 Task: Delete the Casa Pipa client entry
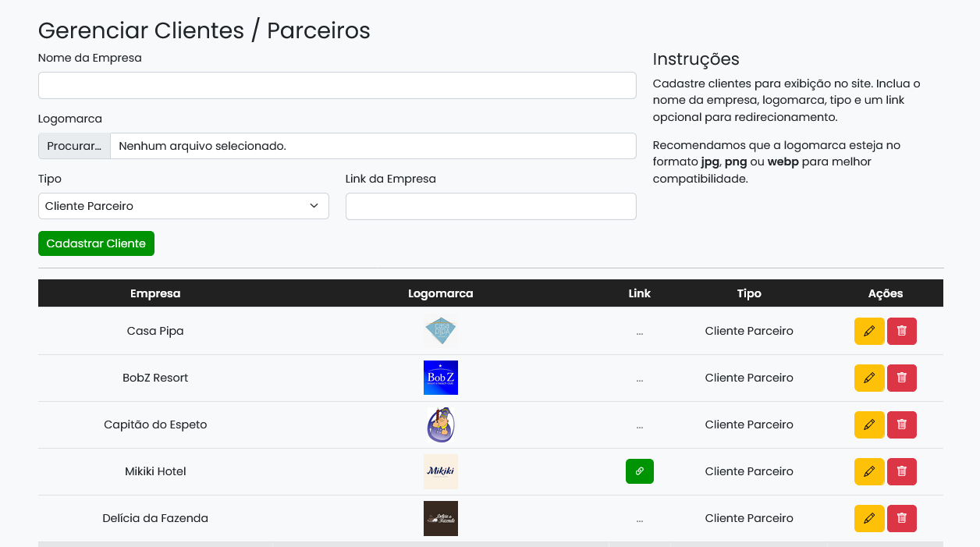coord(902,331)
